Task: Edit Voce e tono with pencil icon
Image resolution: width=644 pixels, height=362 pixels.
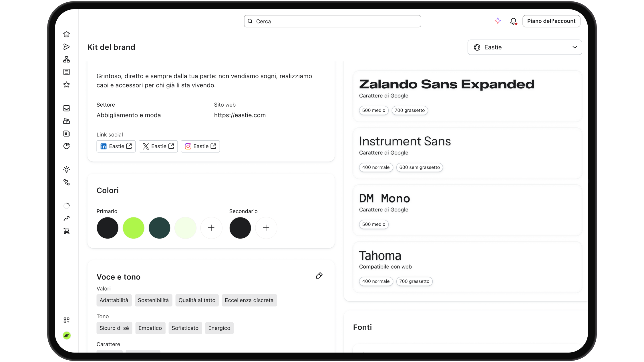Action: (319, 276)
